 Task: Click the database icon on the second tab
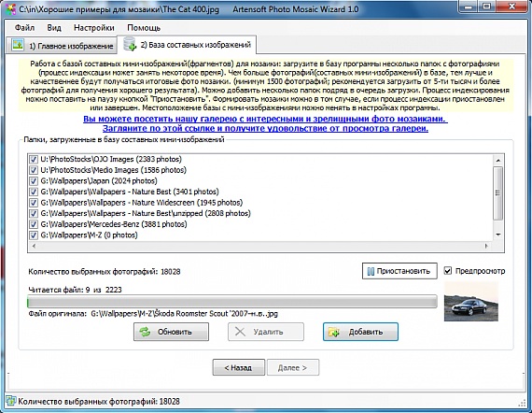point(130,45)
